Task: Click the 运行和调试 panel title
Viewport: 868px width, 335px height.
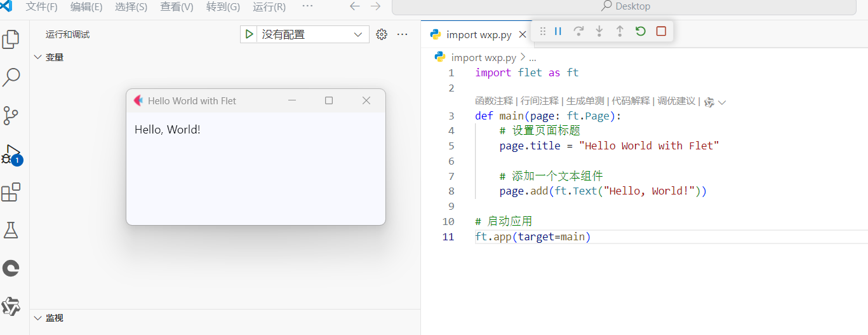Action: coord(67,34)
